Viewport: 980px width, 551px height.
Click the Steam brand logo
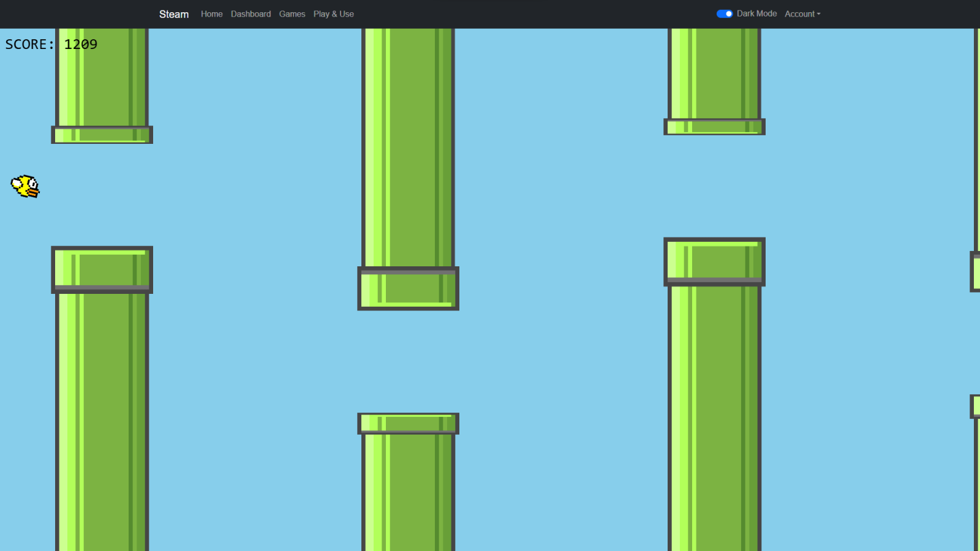click(174, 14)
